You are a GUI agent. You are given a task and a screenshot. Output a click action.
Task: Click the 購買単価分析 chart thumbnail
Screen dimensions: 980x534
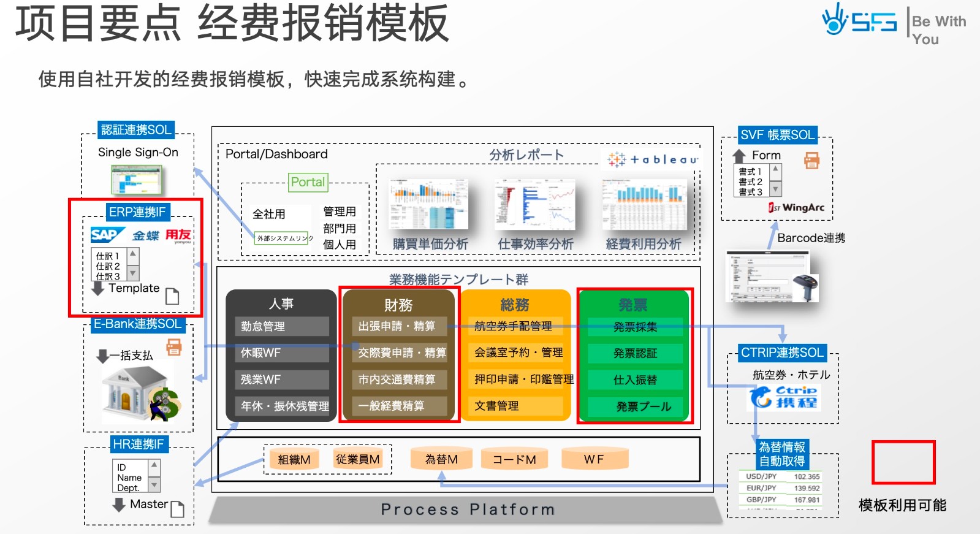pos(429,204)
